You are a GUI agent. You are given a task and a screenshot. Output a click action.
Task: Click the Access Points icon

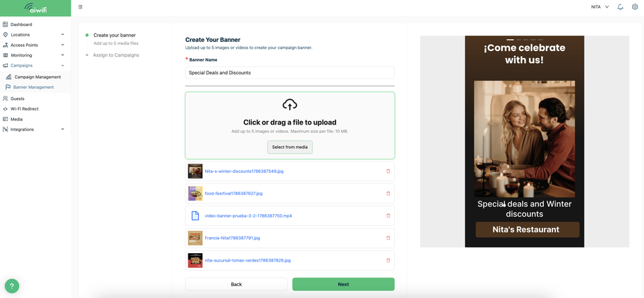(6, 45)
